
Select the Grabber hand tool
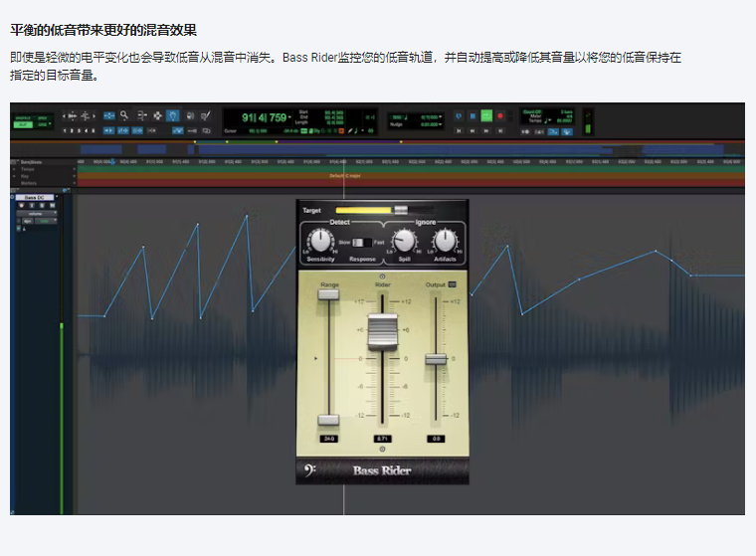(173, 115)
